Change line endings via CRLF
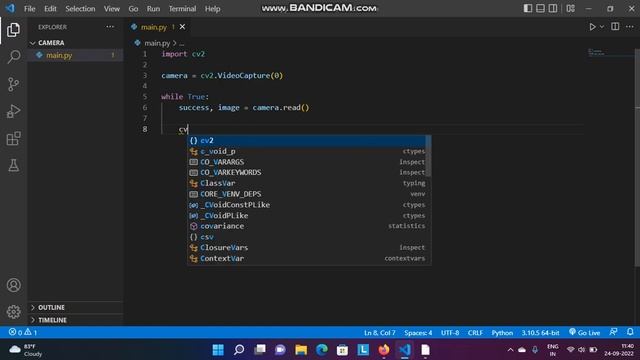640x360 pixels. pyautogui.click(x=475, y=333)
